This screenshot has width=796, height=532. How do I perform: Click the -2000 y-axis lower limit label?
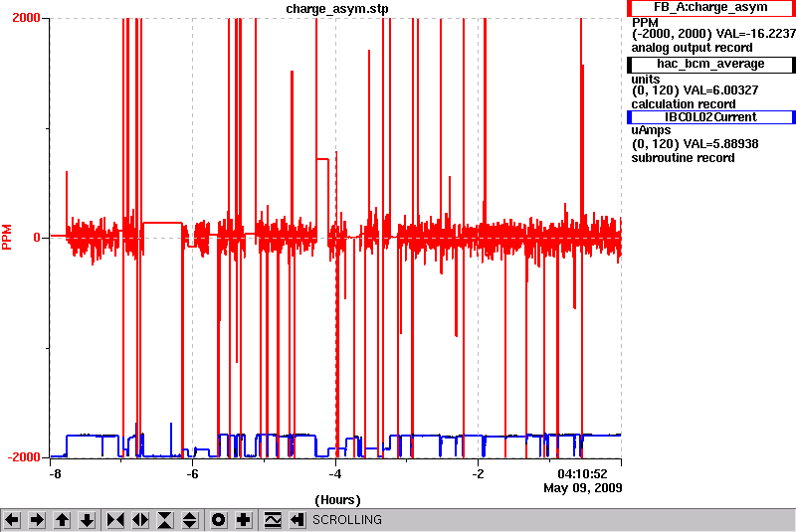click(x=23, y=457)
